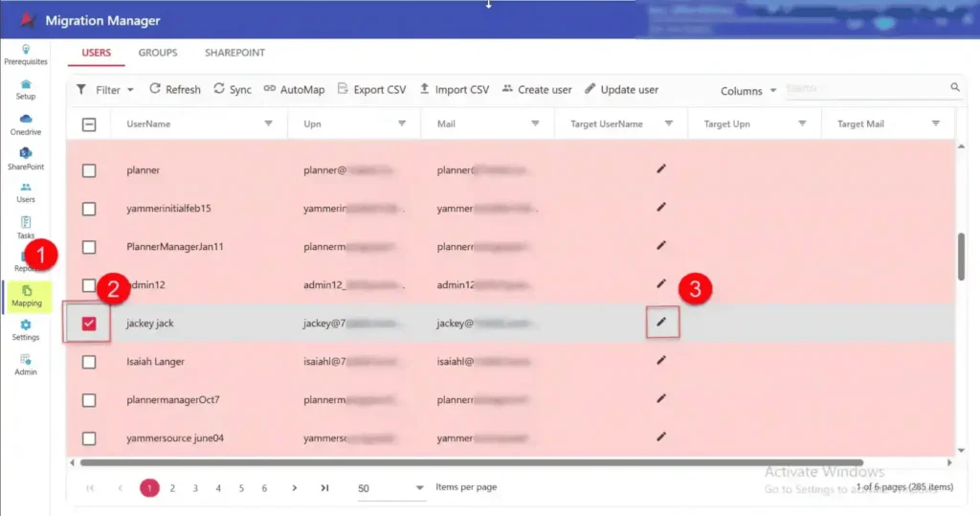Viewport: 980px width, 516px height.
Task: Go to the previous page arrow
Action: coord(120,488)
